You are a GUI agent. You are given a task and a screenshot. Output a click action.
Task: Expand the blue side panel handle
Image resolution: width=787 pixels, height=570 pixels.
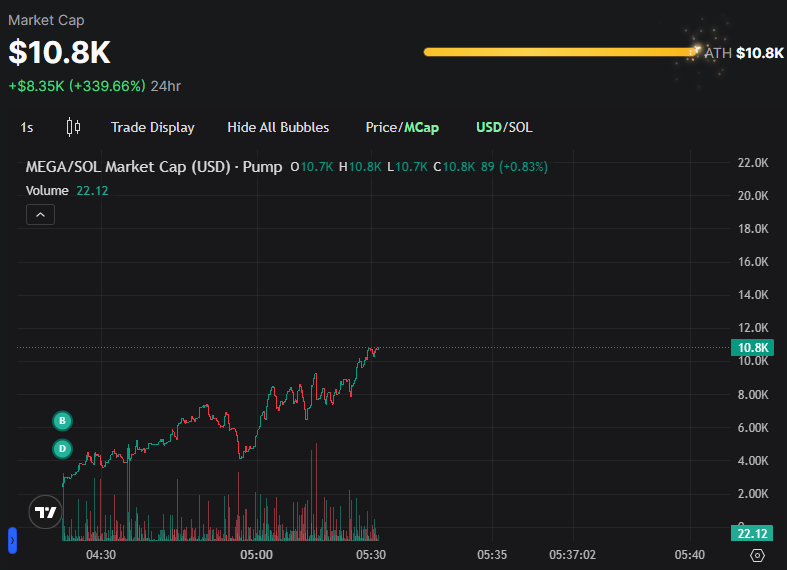[x=13, y=540]
